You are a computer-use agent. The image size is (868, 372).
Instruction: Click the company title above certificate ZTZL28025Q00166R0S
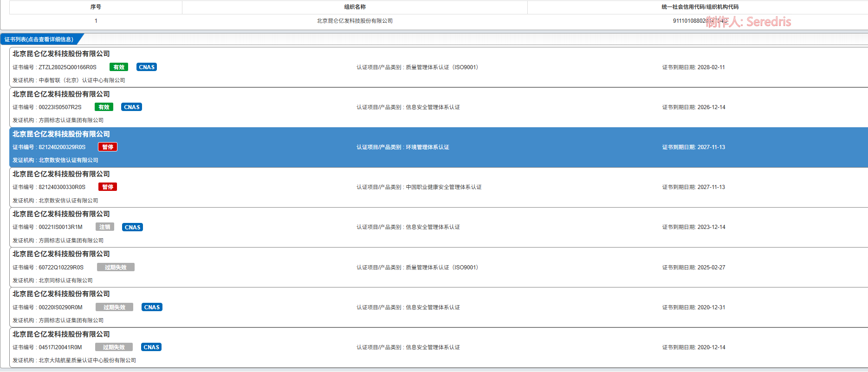(x=61, y=54)
